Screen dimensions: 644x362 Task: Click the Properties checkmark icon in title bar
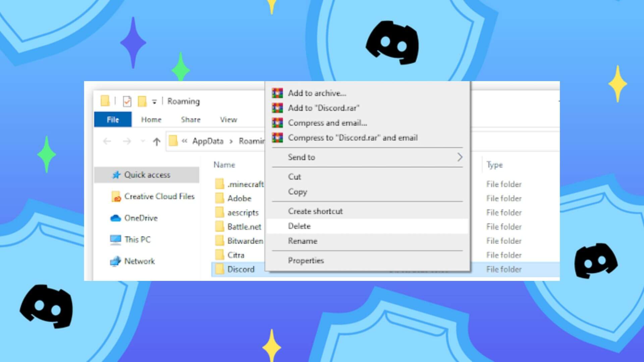(127, 101)
